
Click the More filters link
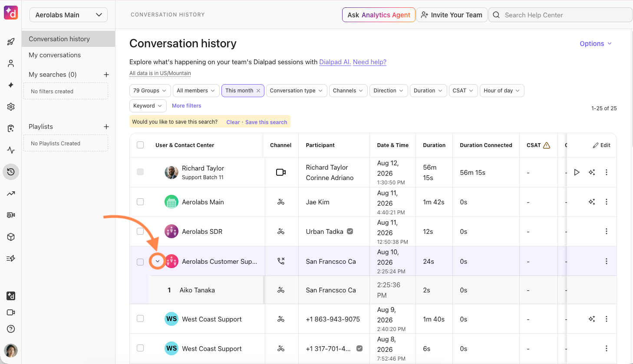coord(187,106)
